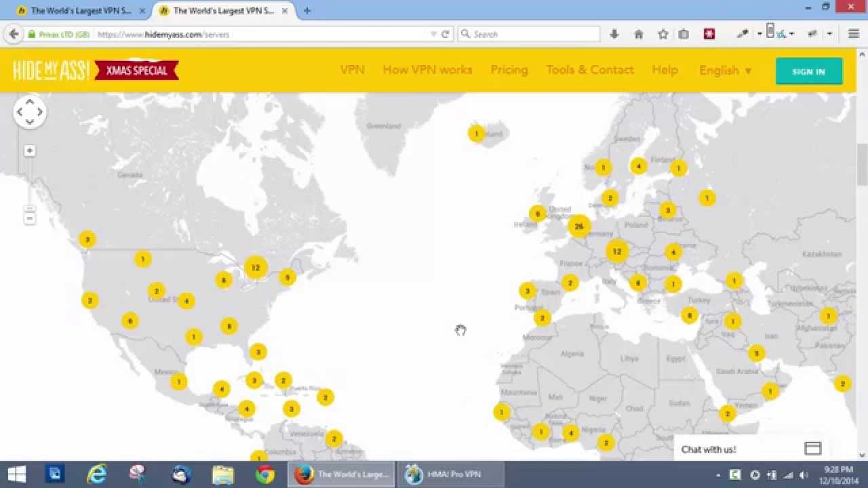The width and height of the screenshot is (868, 488).
Task: Launch Google Chrome from taskbar
Action: [x=265, y=474]
